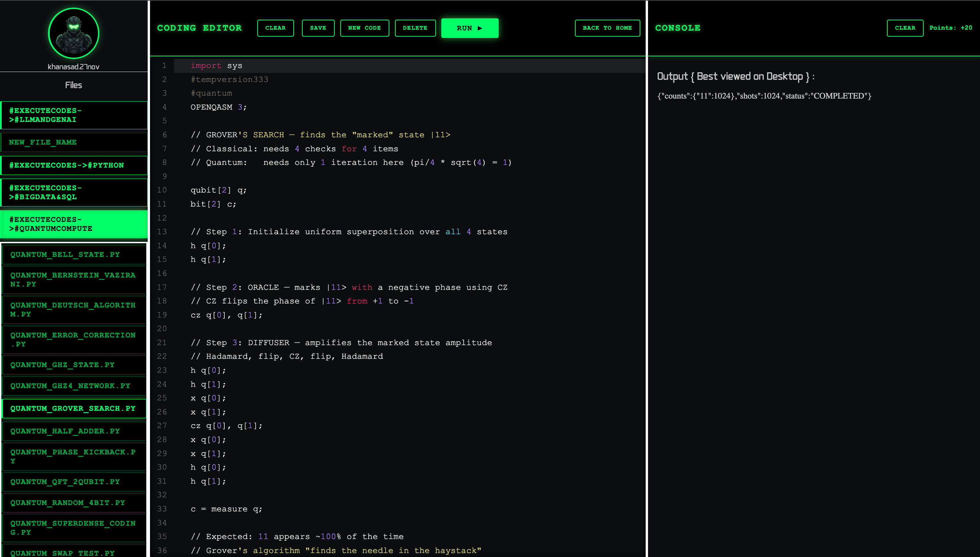Open NEW_FILE_NAME file

point(74,142)
